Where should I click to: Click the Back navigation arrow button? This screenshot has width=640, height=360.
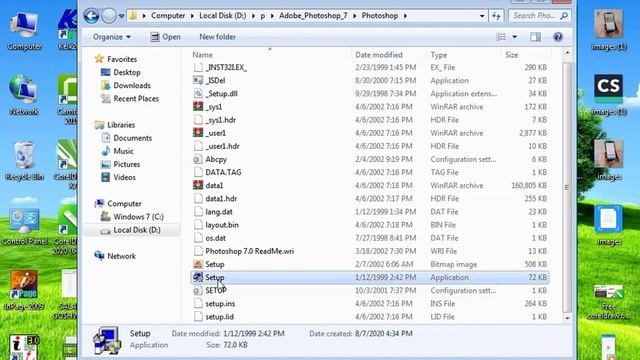point(91,16)
